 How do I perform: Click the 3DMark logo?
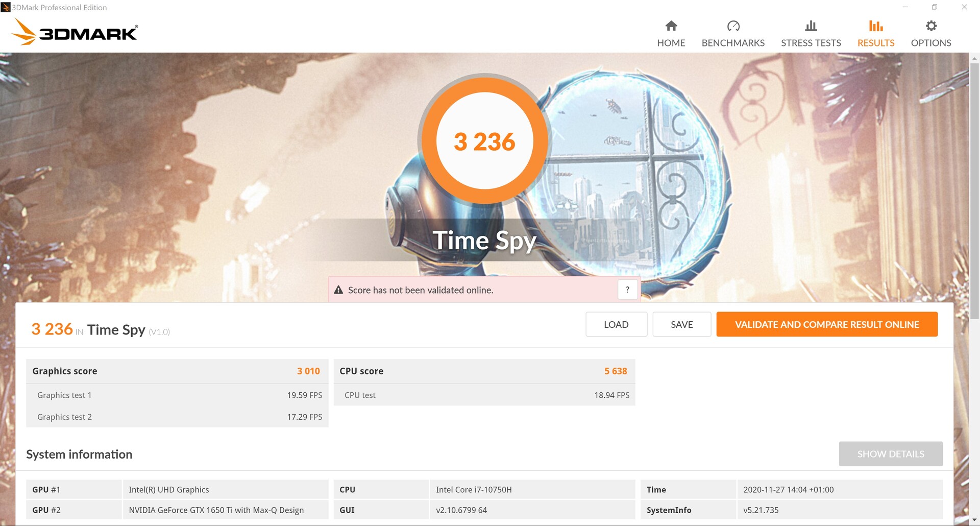(x=75, y=32)
